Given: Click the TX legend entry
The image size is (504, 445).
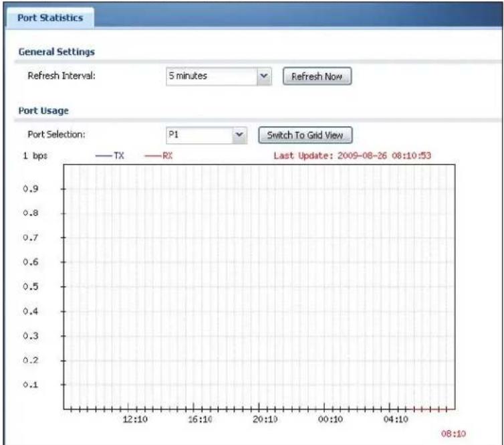Looking at the screenshot, I should [110, 156].
